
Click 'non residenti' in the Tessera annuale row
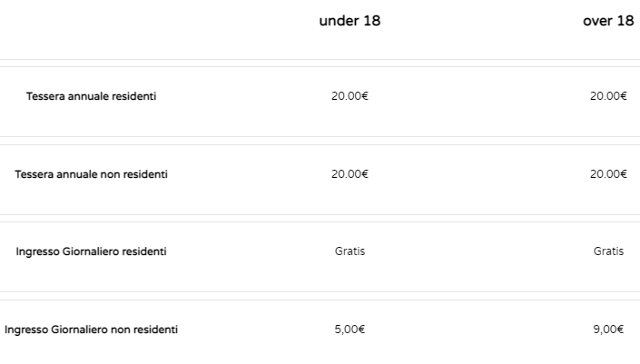(x=133, y=174)
